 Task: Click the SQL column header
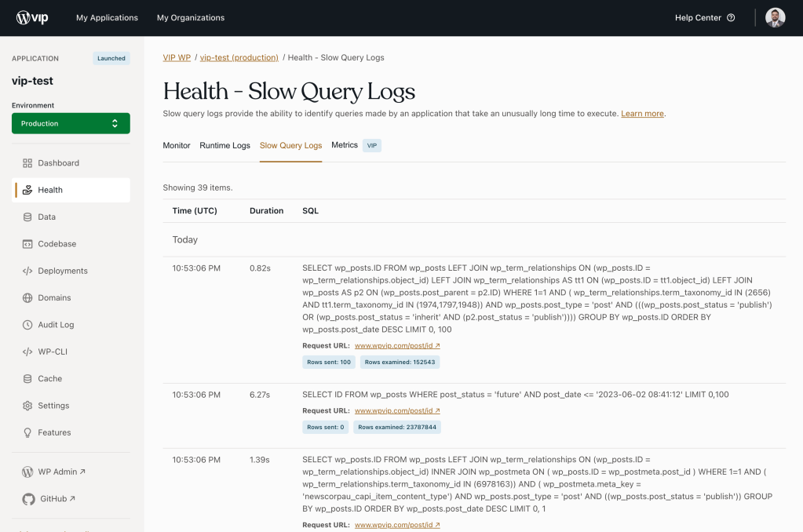(x=310, y=211)
